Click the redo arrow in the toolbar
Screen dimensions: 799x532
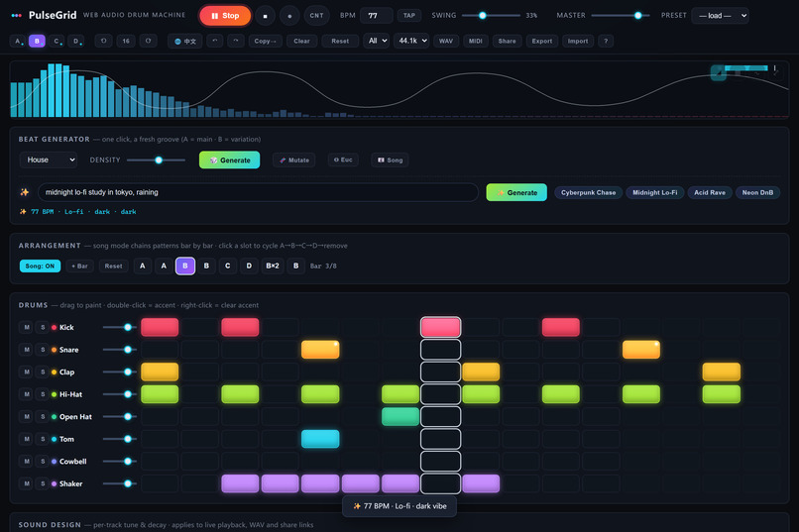(x=235, y=41)
